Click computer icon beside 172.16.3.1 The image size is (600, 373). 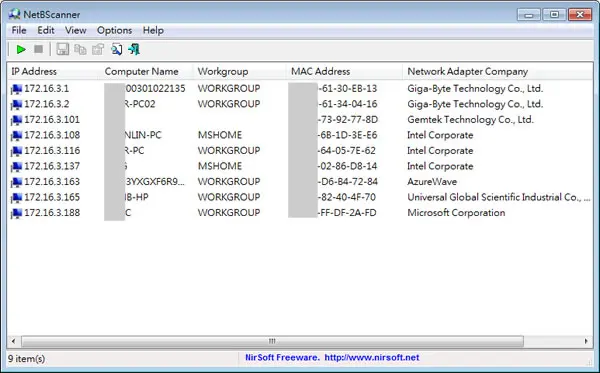[x=16, y=89]
